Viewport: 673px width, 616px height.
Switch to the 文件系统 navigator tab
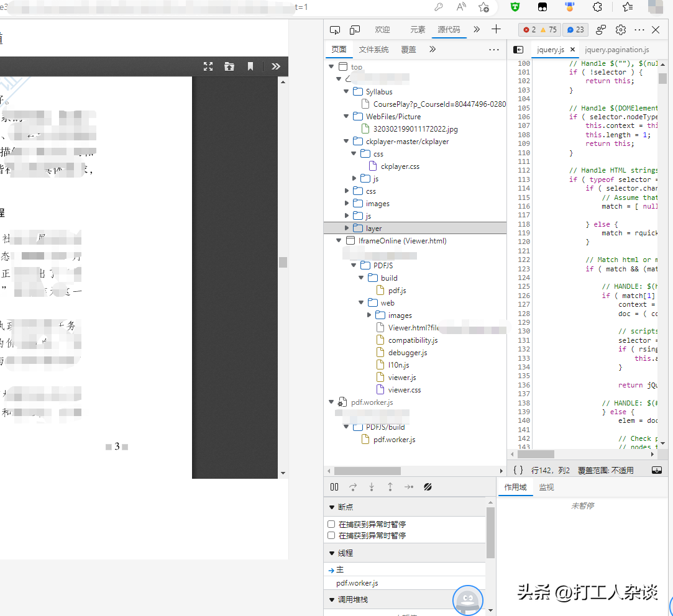[x=374, y=50]
